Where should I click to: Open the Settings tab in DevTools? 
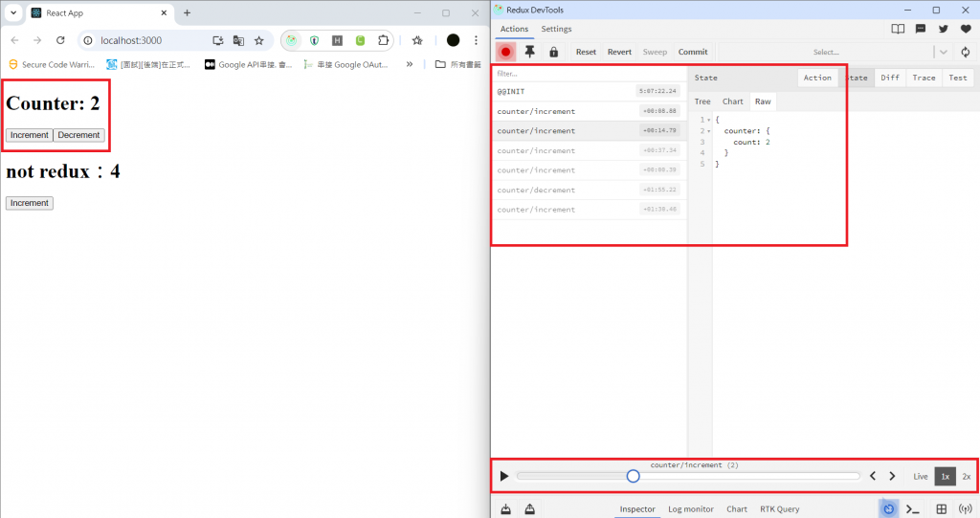(556, 29)
